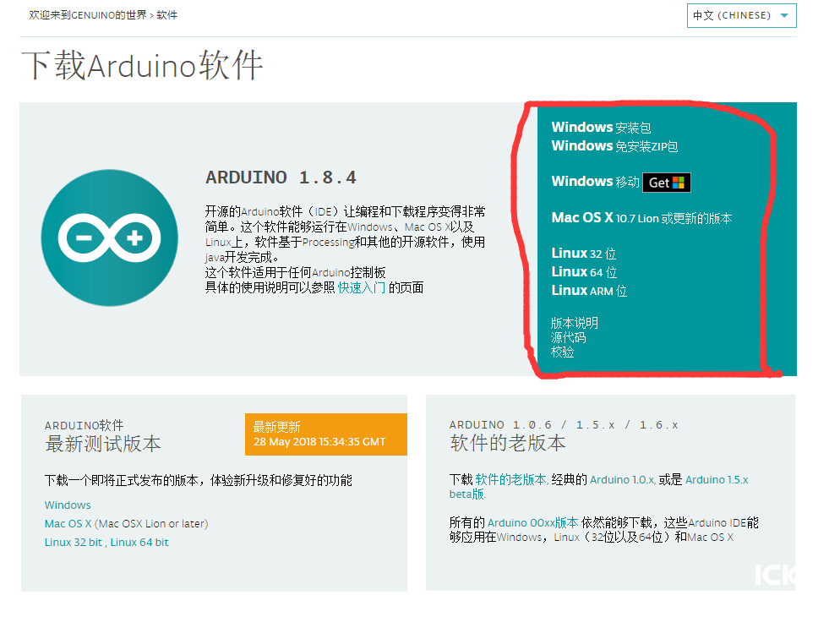
Task: Click the 软件的老版本 section heading
Action: point(507,444)
